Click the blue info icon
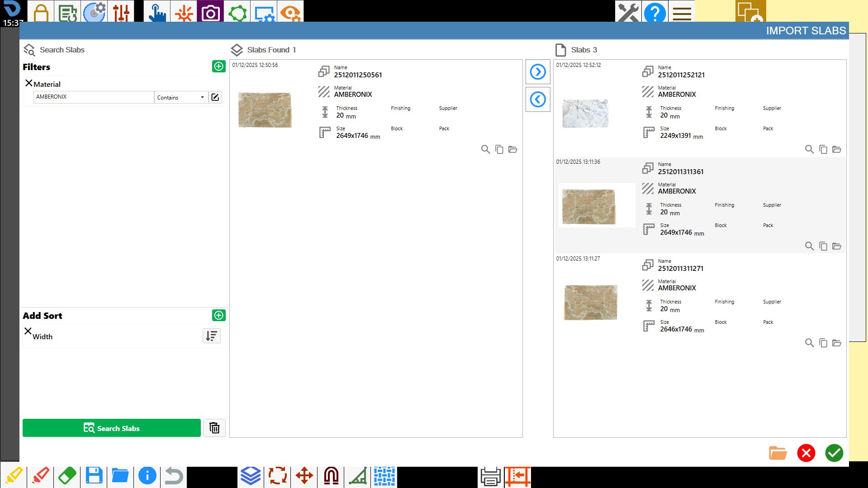Image resolution: width=868 pixels, height=488 pixels. [147, 476]
